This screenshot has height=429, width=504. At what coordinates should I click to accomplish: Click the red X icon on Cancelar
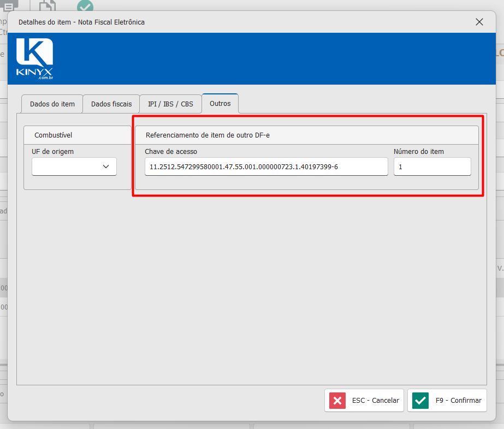pyautogui.click(x=337, y=401)
